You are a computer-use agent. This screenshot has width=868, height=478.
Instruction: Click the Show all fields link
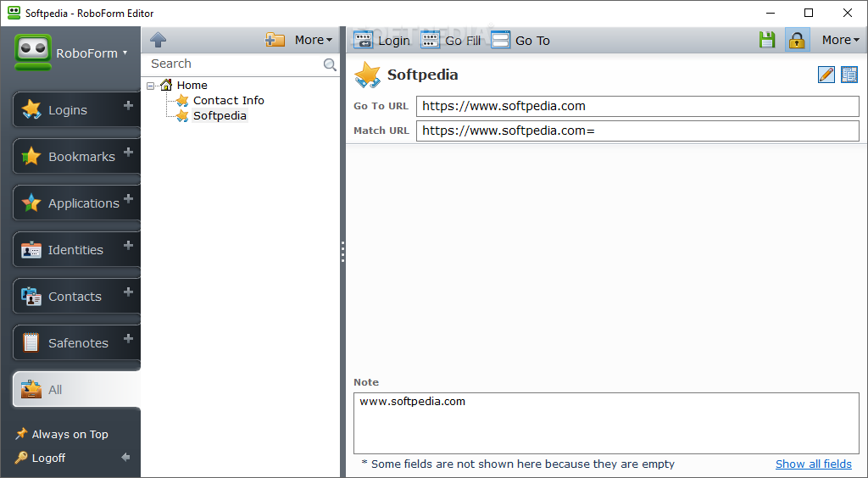point(813,464)
